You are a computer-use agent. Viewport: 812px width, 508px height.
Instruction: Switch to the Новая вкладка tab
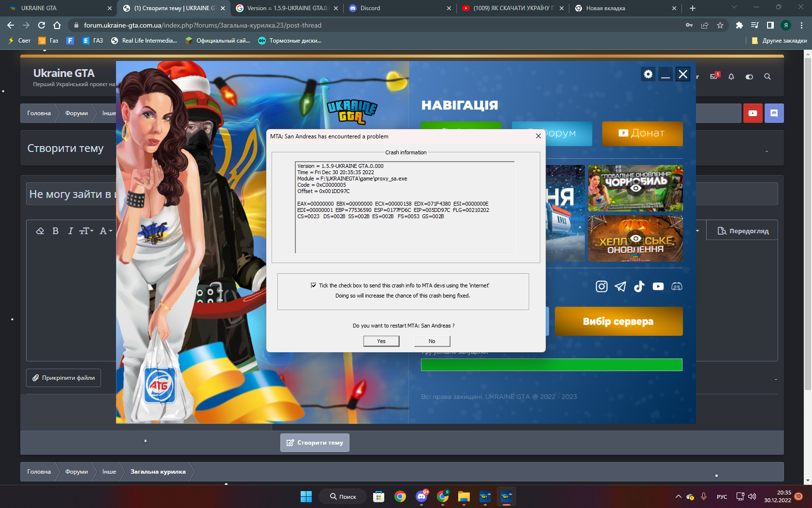pos(625,8)
